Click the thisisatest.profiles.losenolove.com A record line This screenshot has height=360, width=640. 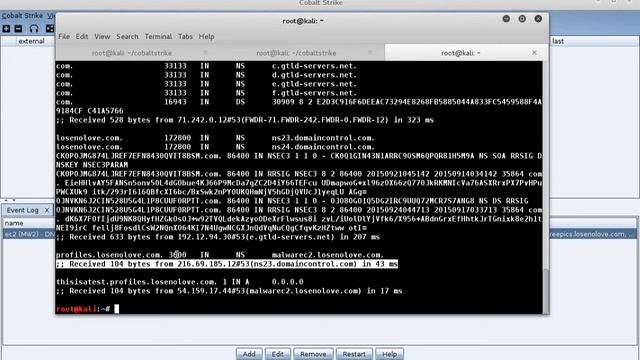tap(180, 282)
